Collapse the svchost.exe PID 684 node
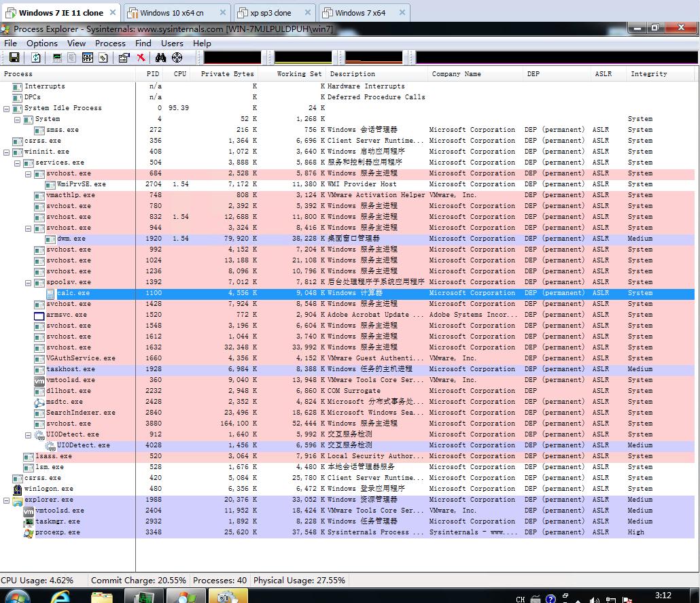 pos(28,174)
